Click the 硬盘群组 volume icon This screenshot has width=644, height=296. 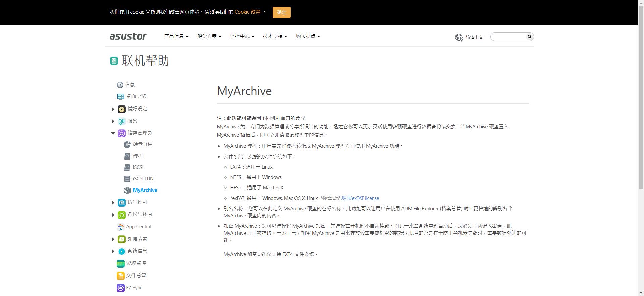pyautogui.click(x=127, y=145)
